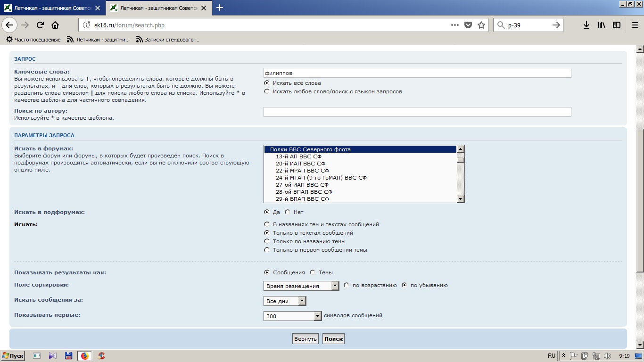
Task: Expand the 'Время размещения' sort dropdown
Action: click(335, 286)
